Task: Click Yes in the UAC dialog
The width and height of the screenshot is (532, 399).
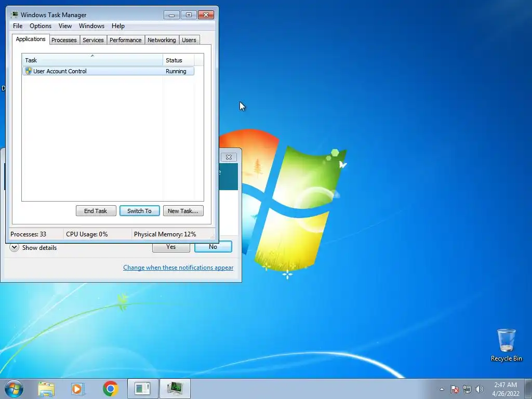Action: pos(171,247)
